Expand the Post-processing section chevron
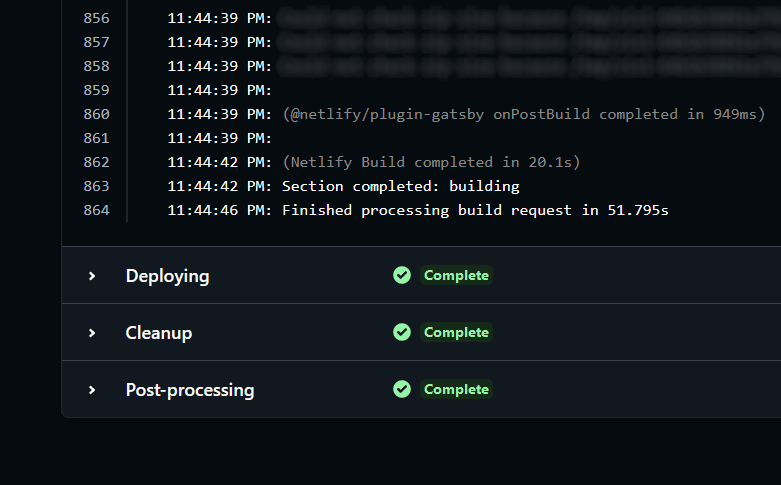The height and width of the screenshot is (485, 781). click(x=92, y=390)
